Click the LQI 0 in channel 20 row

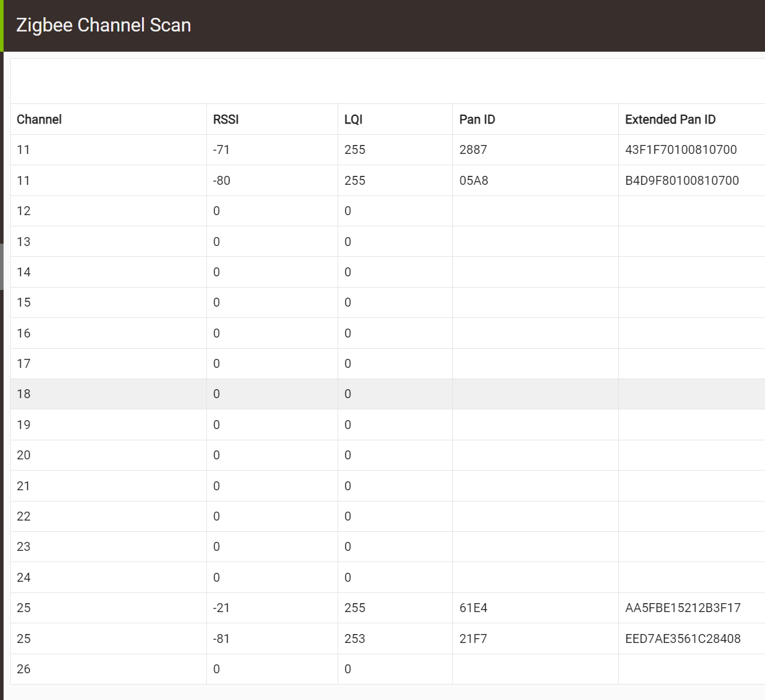coord(348,455)
